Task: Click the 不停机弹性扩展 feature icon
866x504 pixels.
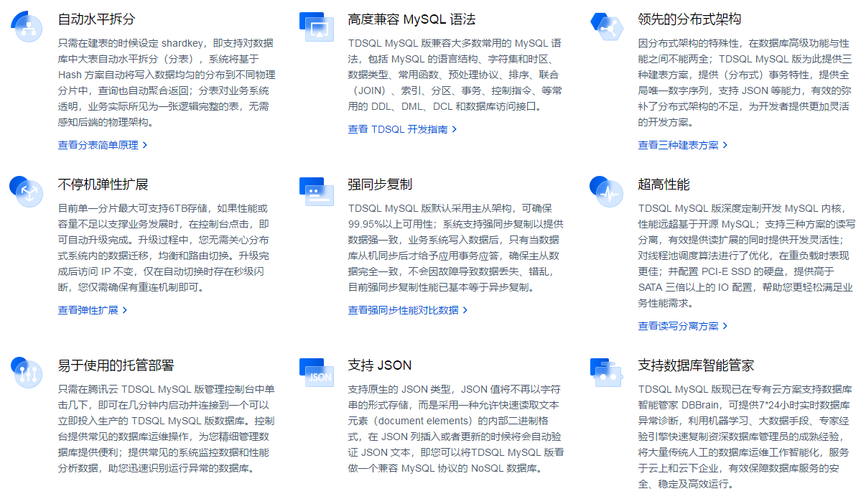Action: pos(27,191)
